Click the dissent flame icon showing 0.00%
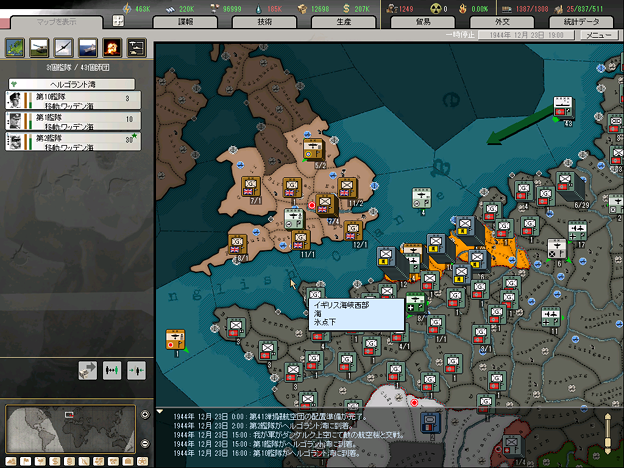Viewport: 624px width, 468px height. click(463, 9)
